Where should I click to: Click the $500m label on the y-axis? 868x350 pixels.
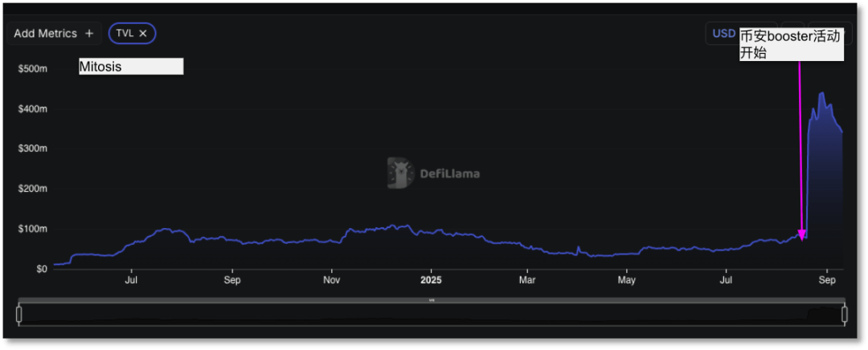pyautogui.click(x=32, y=69)
